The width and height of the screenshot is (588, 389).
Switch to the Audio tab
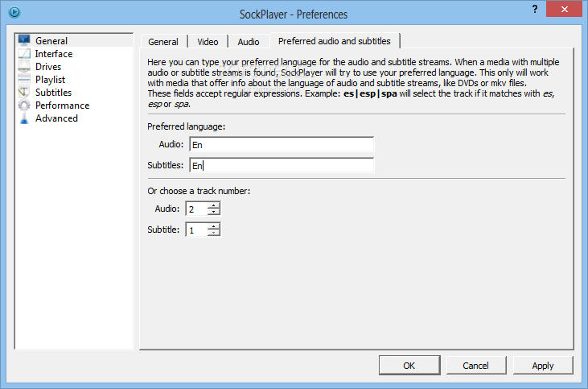tap(249, 42)
